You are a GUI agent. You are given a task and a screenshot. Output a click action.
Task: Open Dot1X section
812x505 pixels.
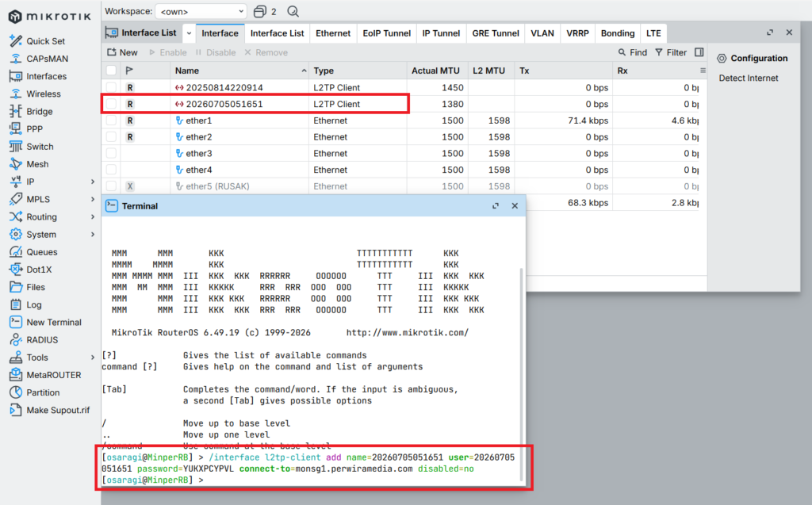pos(31,270)
